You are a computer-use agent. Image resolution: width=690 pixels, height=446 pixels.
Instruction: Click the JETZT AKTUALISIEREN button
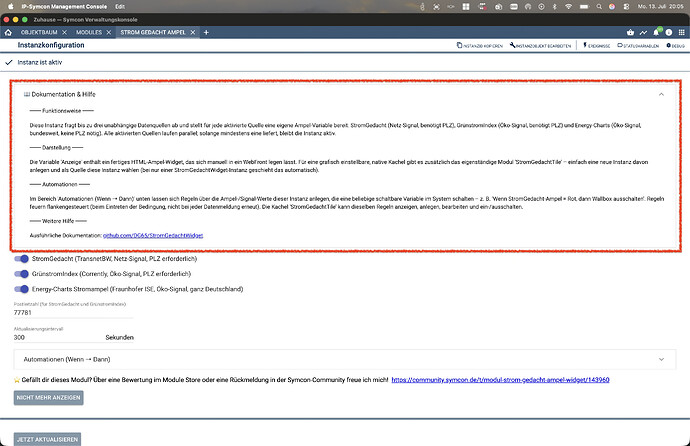[47, 439]
